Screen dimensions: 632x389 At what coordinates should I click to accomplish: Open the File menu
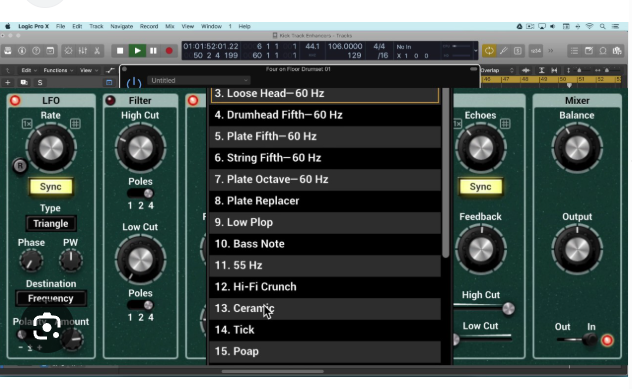coord(60,26)
